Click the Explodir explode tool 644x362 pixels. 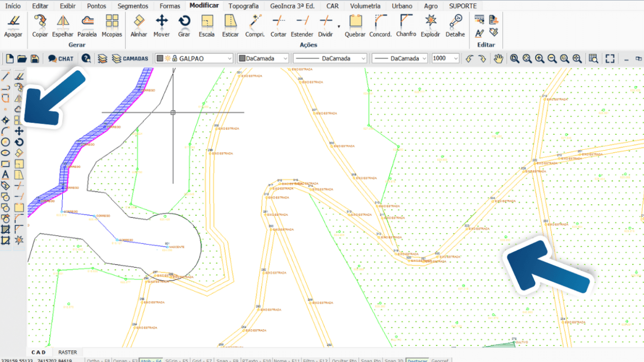pos(430,26)
